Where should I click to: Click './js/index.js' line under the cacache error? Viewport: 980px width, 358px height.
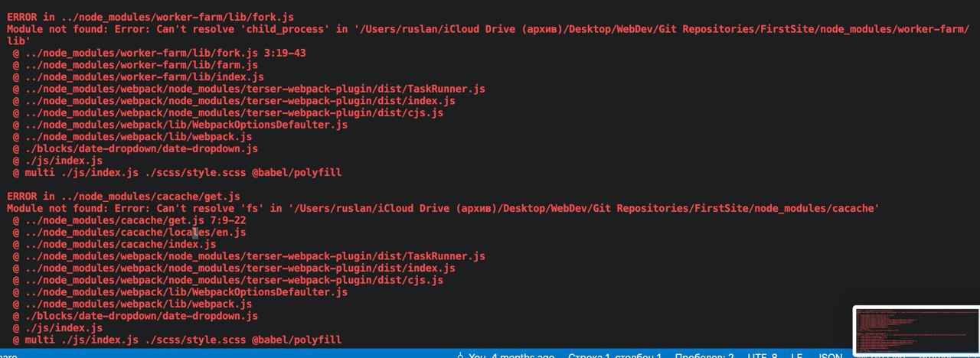[57, 328]
